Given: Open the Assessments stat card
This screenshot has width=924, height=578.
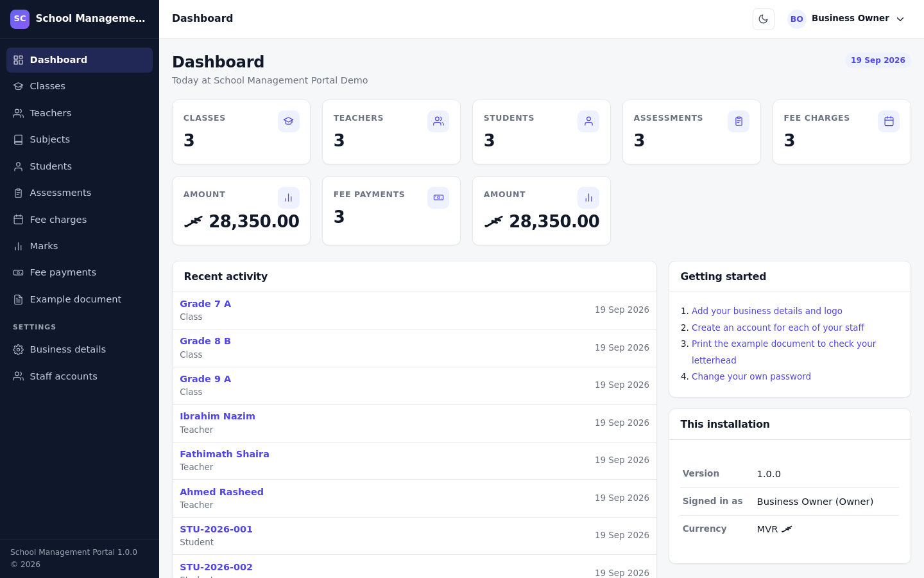Looking at the screenshot, I should coord(692,132).
